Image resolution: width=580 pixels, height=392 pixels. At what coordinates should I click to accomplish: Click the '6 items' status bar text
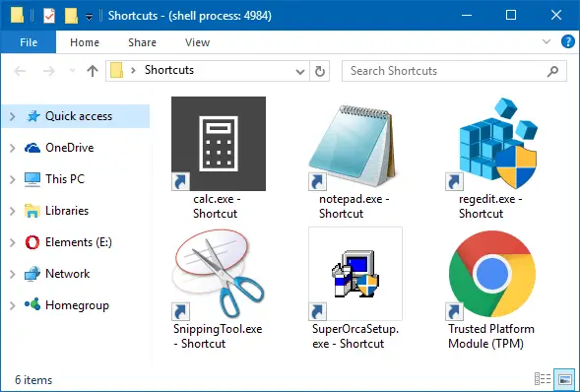click(x=33, y=380)
